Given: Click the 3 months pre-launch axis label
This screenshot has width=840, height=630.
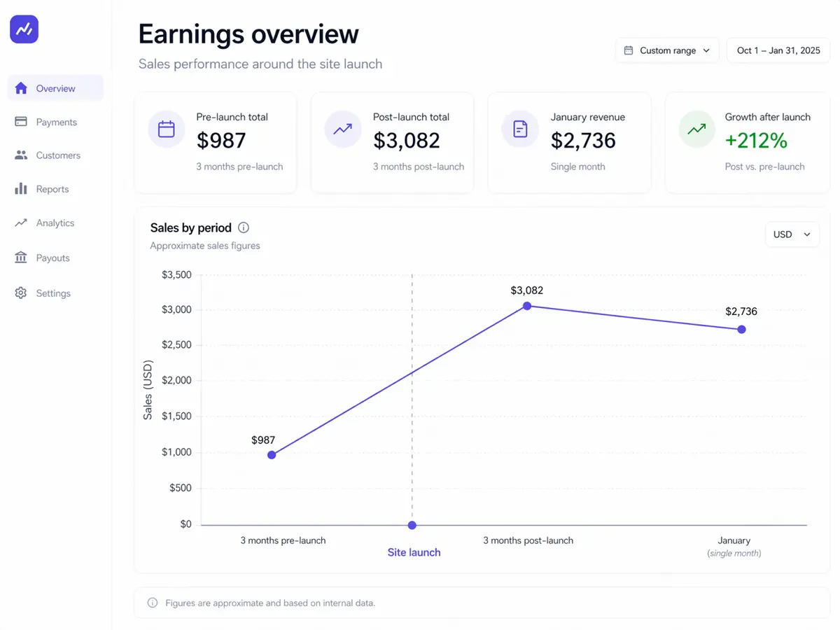Looking at the screenshot, I should pos(283,540).
